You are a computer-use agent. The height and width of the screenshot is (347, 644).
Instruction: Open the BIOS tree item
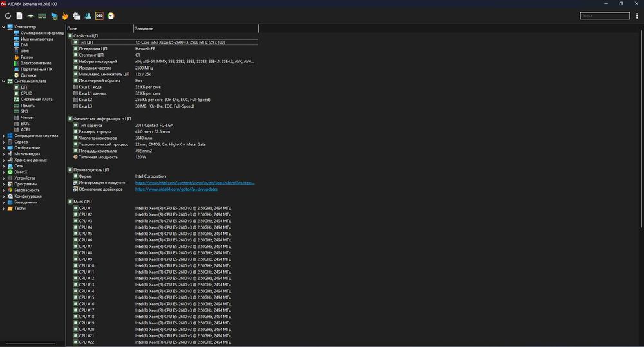pos(25,124)
